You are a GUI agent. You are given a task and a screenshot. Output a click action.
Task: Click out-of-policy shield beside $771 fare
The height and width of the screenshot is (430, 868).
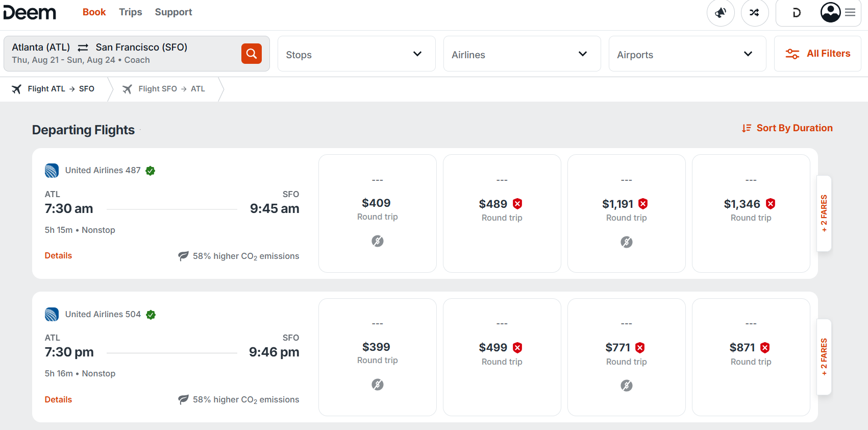tap(640, 348)
